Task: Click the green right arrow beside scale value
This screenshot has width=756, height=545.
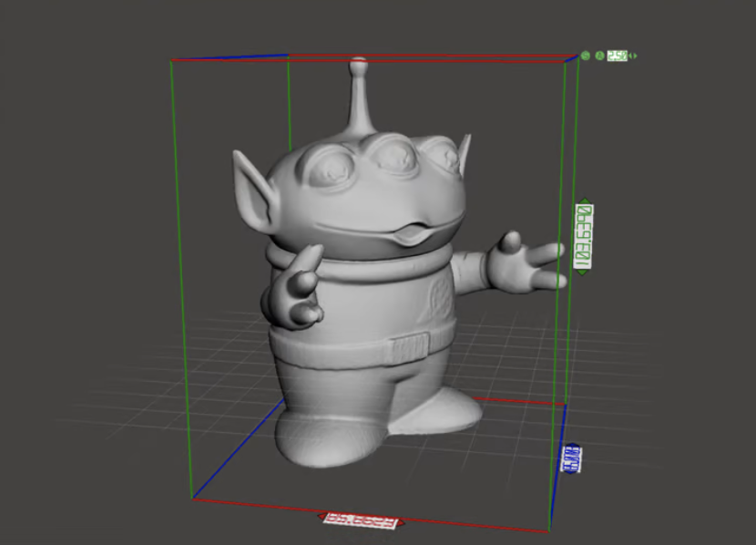Action: (635, 56)
